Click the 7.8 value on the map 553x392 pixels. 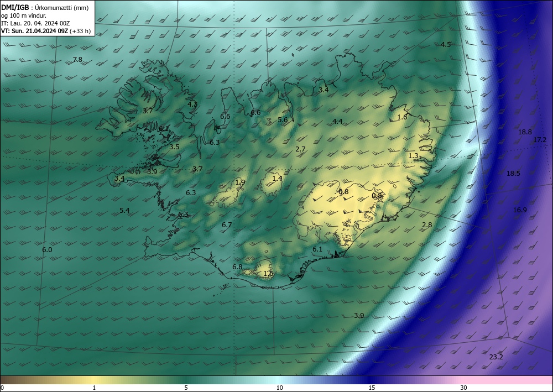(x=77, y=60)
